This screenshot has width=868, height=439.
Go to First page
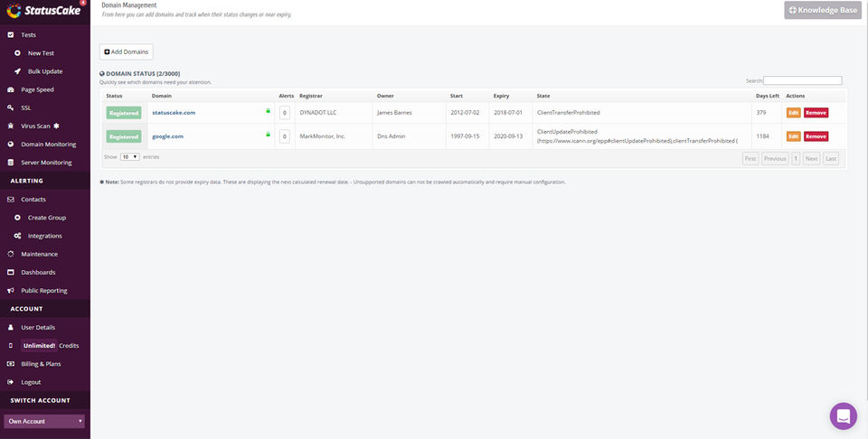[x=750, y=159]
